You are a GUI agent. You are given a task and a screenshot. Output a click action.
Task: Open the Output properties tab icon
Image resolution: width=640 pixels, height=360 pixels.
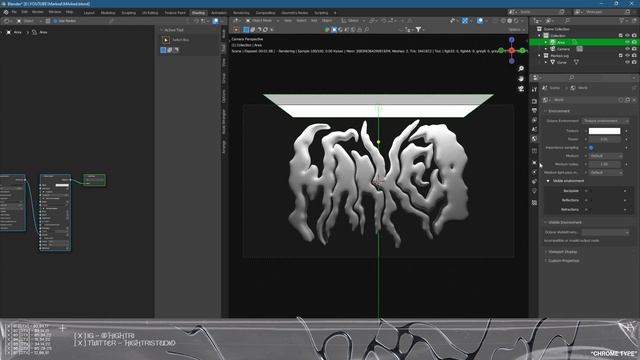click(534, 110)
